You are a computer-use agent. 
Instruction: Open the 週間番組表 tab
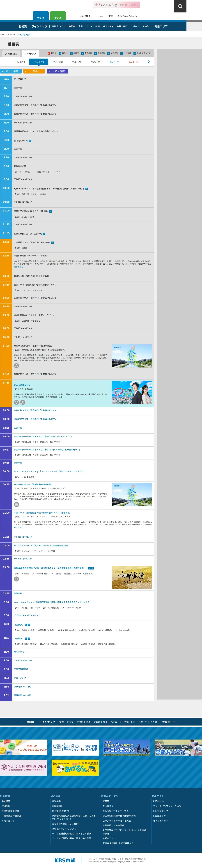(x=11, y=54)
